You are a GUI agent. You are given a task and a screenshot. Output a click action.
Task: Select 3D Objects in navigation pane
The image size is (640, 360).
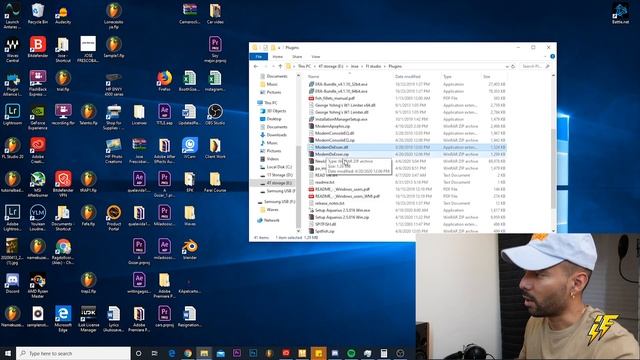pos(276,111)
